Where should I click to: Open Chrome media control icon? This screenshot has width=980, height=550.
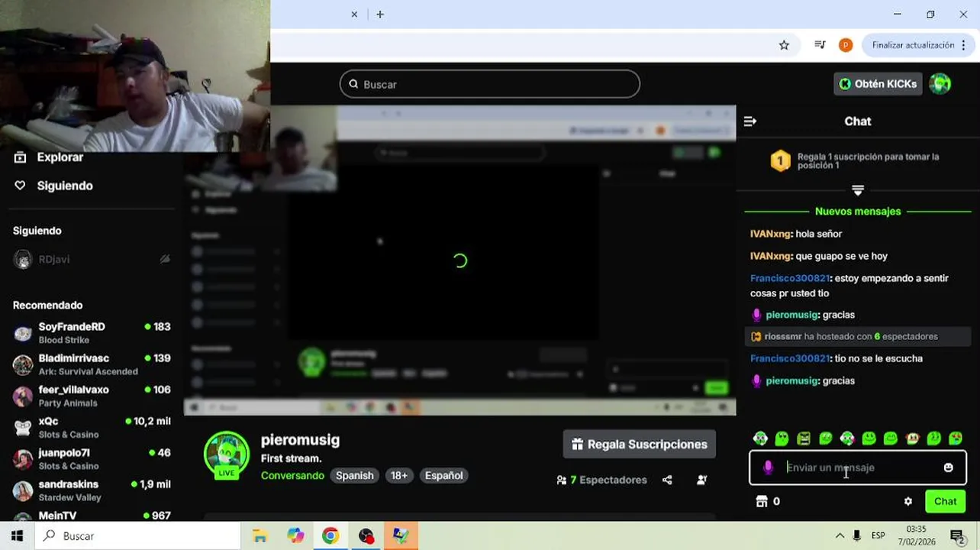[820, 45]
